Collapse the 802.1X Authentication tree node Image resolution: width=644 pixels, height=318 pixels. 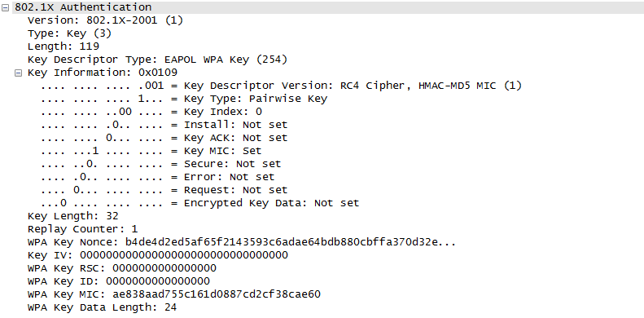click(5, 7)
